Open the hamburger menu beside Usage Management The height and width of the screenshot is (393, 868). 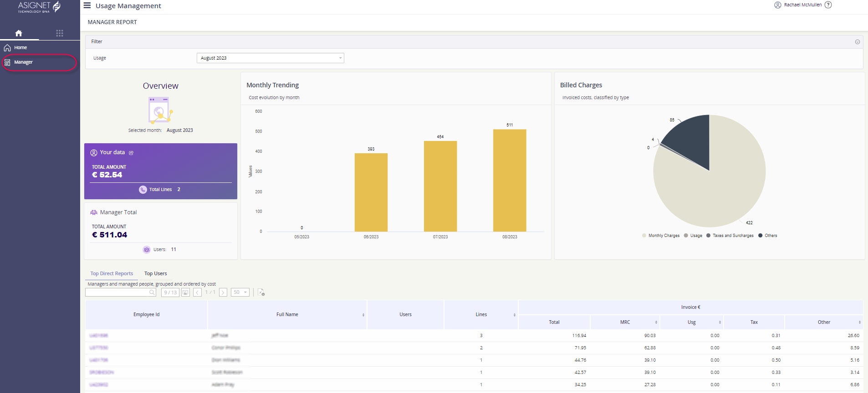[87, 5]
